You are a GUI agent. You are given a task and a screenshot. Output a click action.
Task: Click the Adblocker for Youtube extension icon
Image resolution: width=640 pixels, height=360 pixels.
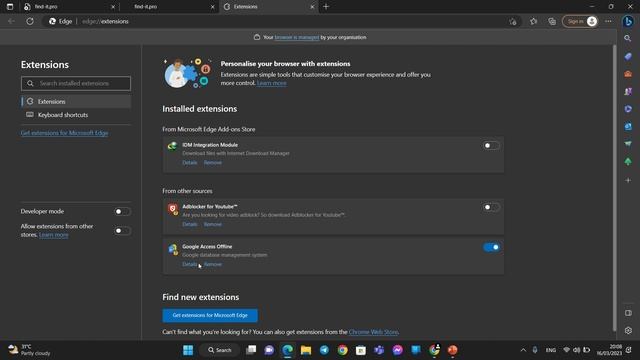click(x=173, y=209)
